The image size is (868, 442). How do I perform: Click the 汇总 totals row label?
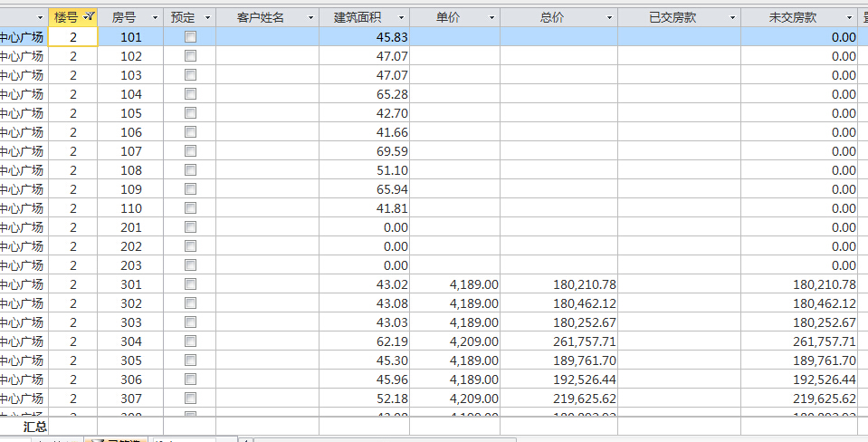pyautogui.click(x=35, y=426)
